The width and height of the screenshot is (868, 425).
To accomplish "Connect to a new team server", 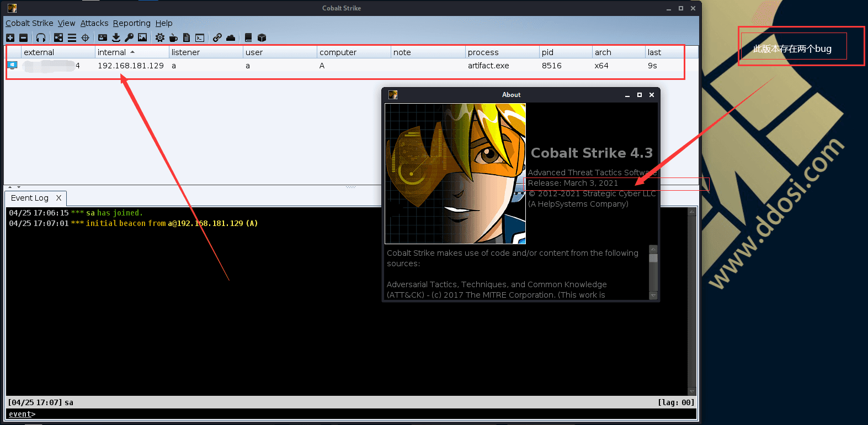I will [10, 37].
